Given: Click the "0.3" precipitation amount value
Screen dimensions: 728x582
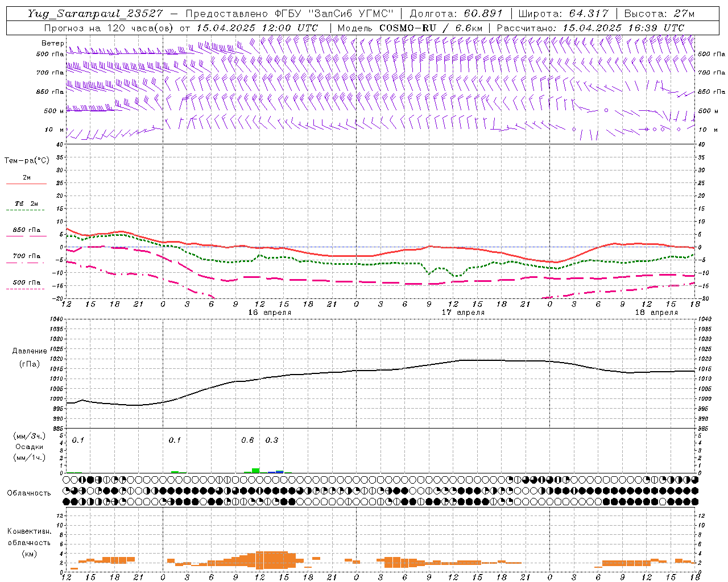Looking at the screenshot, I should click(272, 440).
